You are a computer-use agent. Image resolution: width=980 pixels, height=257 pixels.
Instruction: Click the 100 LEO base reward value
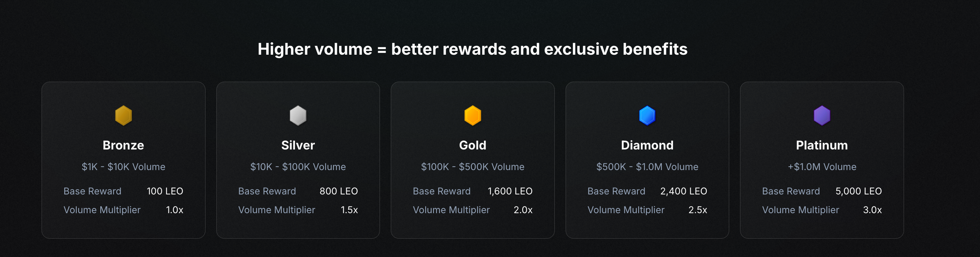tap(165, 191)
